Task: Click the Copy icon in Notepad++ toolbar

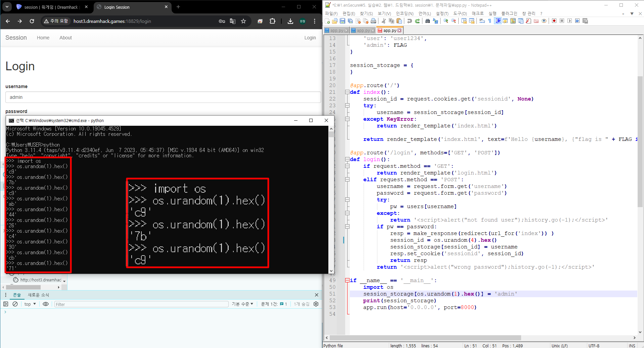Action: (392, 21)
